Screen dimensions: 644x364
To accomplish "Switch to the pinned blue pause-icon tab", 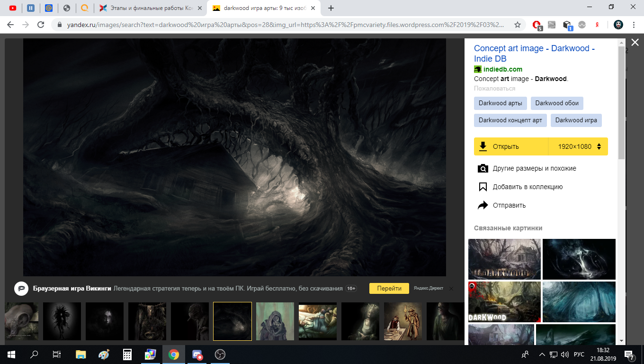I will coord(31,8).
